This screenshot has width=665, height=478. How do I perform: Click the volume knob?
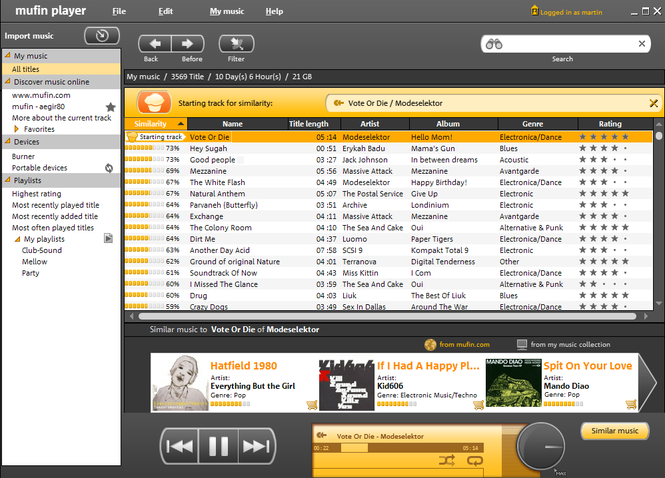point(541,446)
